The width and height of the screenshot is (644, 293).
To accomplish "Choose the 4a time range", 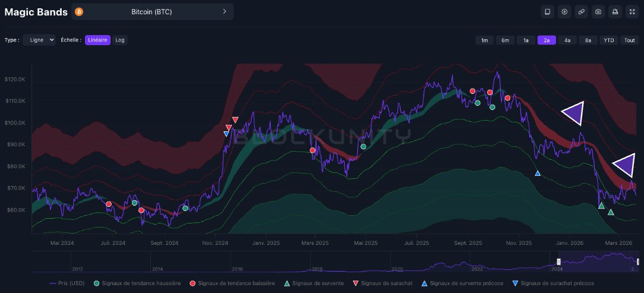I will tap(567, 40).
